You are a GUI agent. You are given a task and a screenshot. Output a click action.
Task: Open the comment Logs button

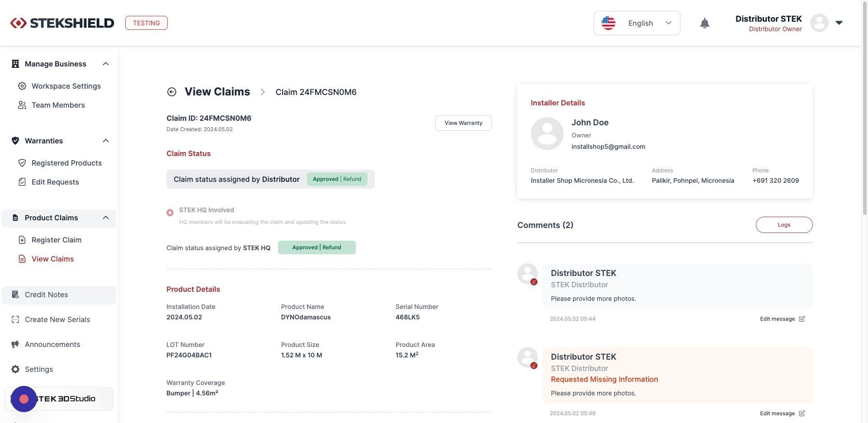(784, 225)
